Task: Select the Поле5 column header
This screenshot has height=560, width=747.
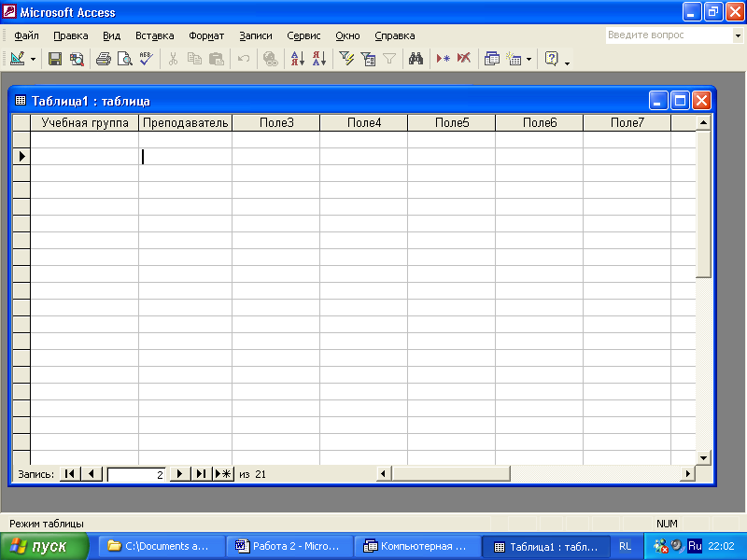Action: 452,123
